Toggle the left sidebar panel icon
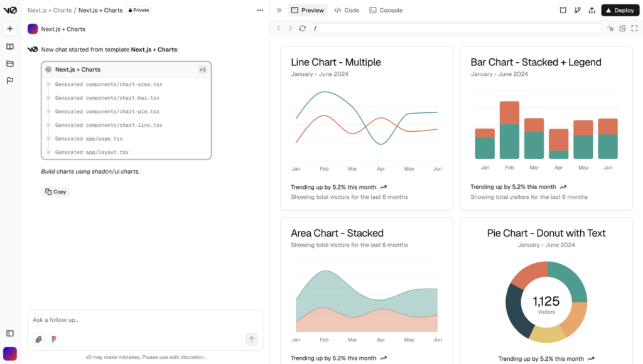This screenshot has width=643, height=364. coord(10,333)
